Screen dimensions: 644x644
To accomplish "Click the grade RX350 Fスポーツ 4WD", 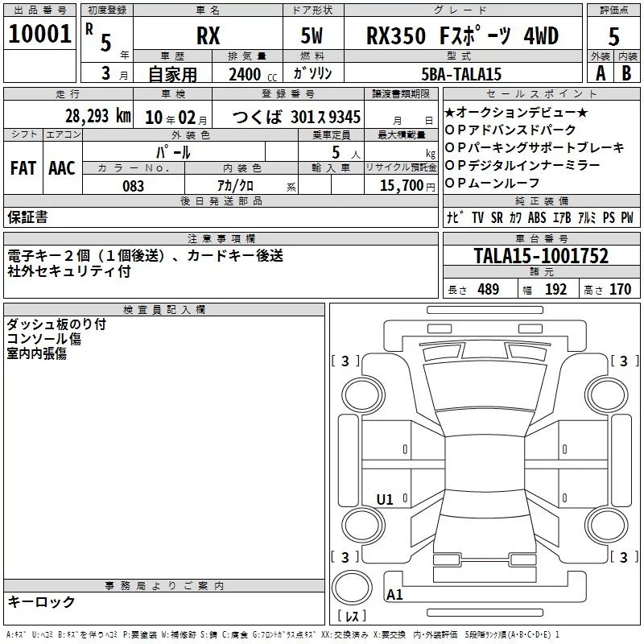I will 462,36.
